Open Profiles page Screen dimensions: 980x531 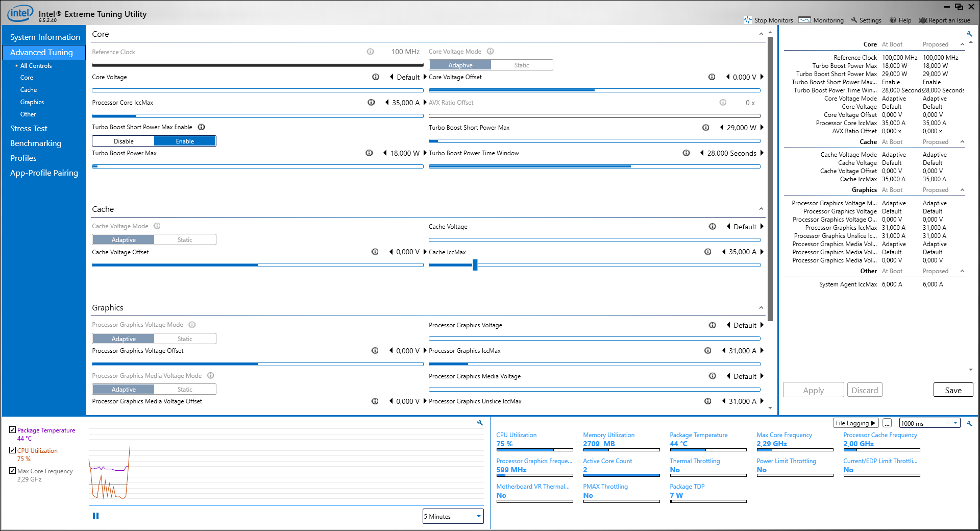[23, 158]
